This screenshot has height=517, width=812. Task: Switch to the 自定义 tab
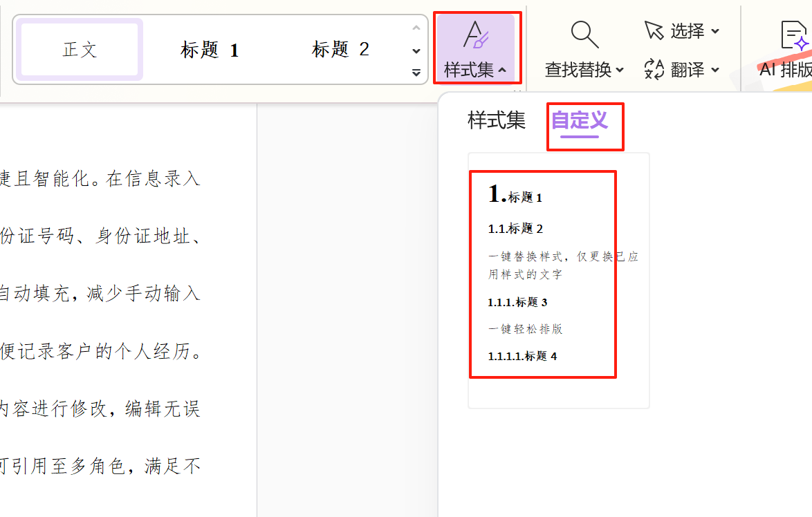(x=579, y=120)
